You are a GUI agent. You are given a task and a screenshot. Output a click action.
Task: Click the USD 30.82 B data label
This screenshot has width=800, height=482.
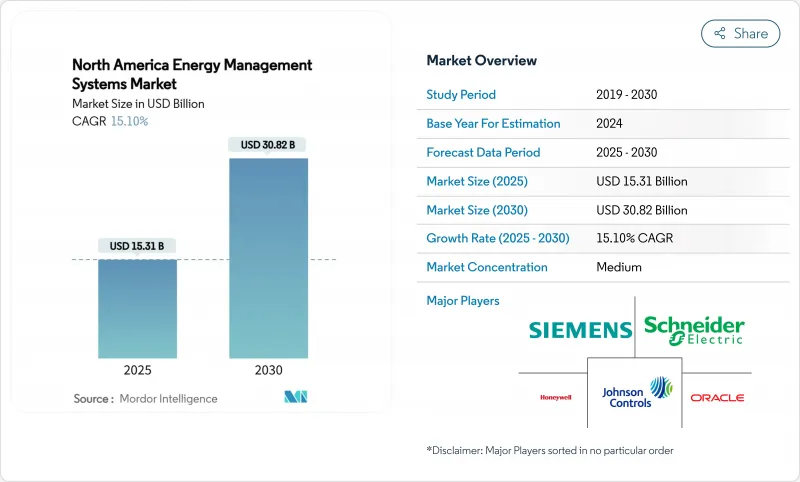point(268,145)
